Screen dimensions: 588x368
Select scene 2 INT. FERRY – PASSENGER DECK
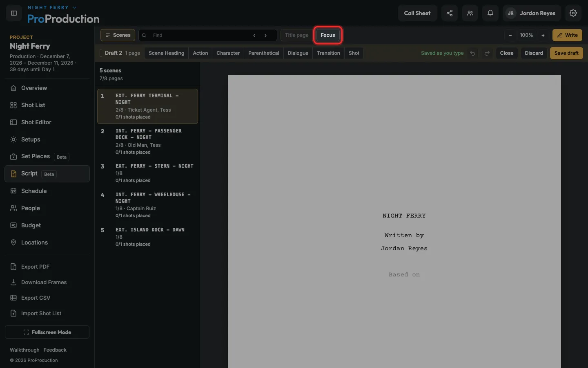coord(148,141)
